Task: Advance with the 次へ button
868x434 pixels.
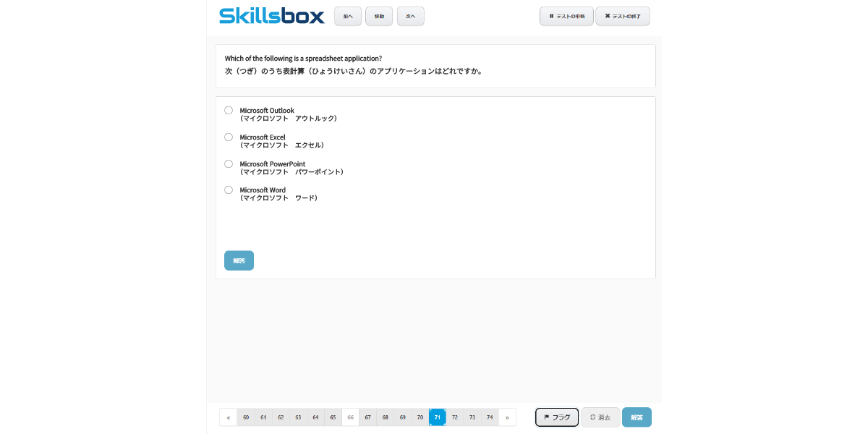Action: tap(411, 16)
